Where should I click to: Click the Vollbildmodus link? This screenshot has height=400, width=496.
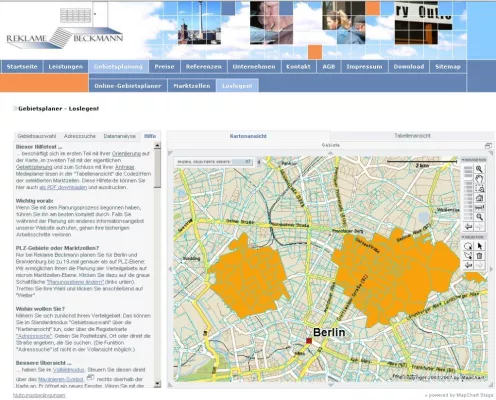pos(68,370)
